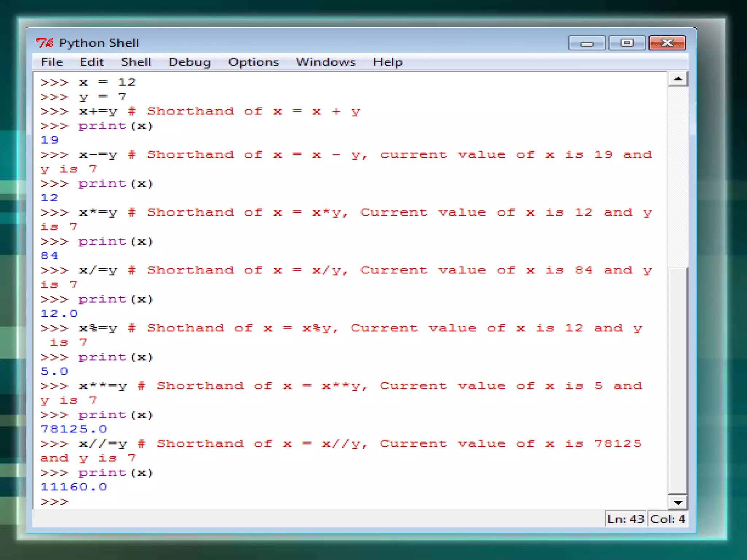
Task: Open the Help menu
Action: click(x=387, y=62)
